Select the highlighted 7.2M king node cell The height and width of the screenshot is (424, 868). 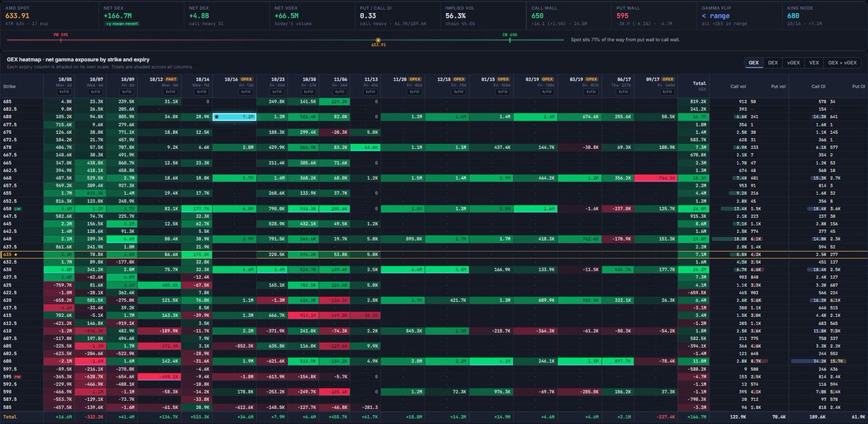236,116
